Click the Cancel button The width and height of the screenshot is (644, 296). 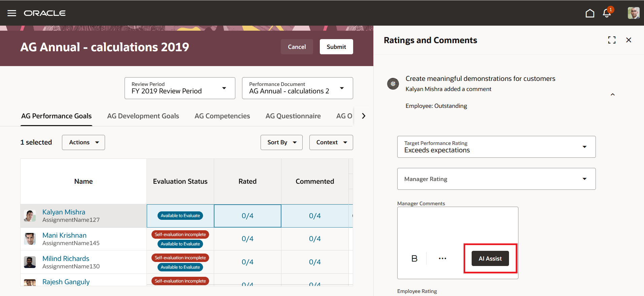(297, 47)
